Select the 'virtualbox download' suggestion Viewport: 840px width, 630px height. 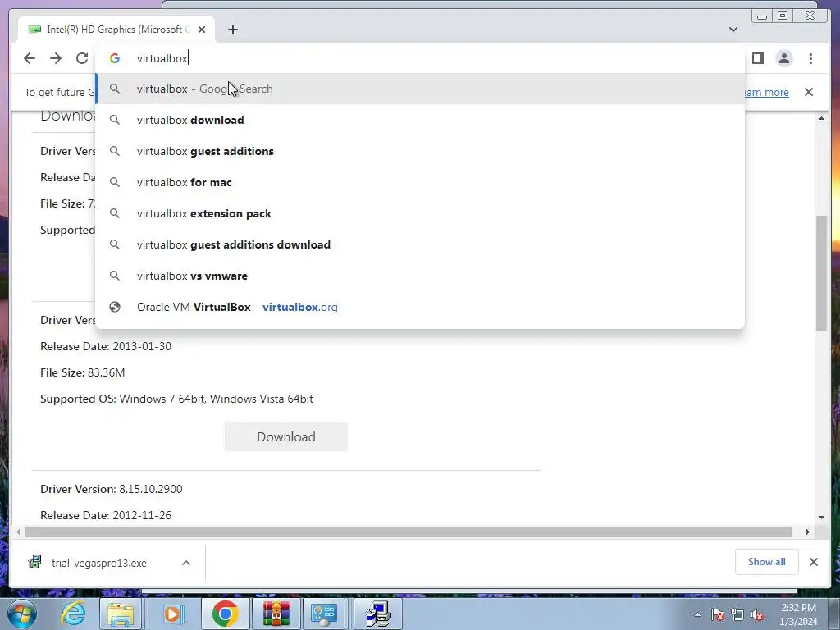click(419, 120)
